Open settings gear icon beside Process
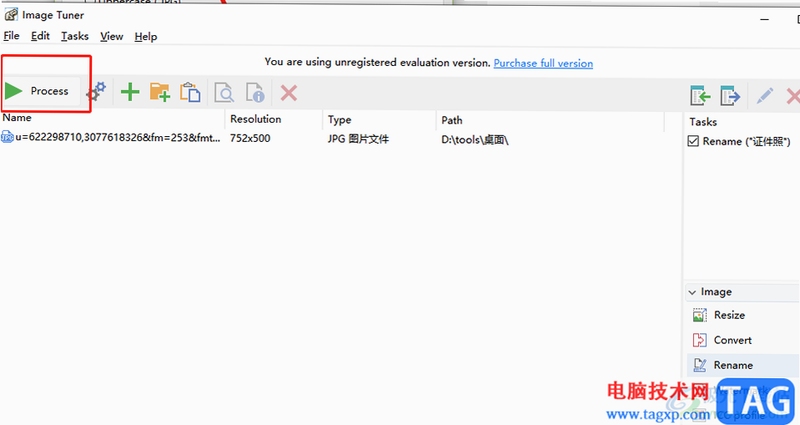This screenshot has width=800, height=425. coord(96,91)
